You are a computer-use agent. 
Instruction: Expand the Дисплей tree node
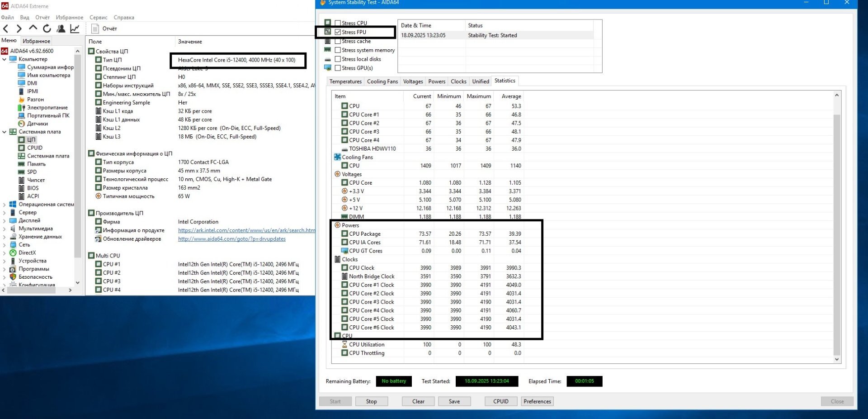[5, 221]
